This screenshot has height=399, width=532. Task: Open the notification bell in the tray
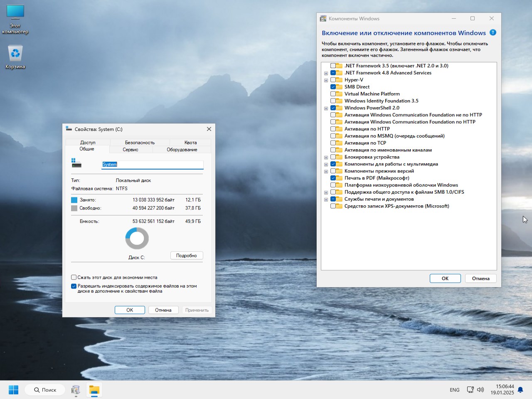click(x=520, y=390)
